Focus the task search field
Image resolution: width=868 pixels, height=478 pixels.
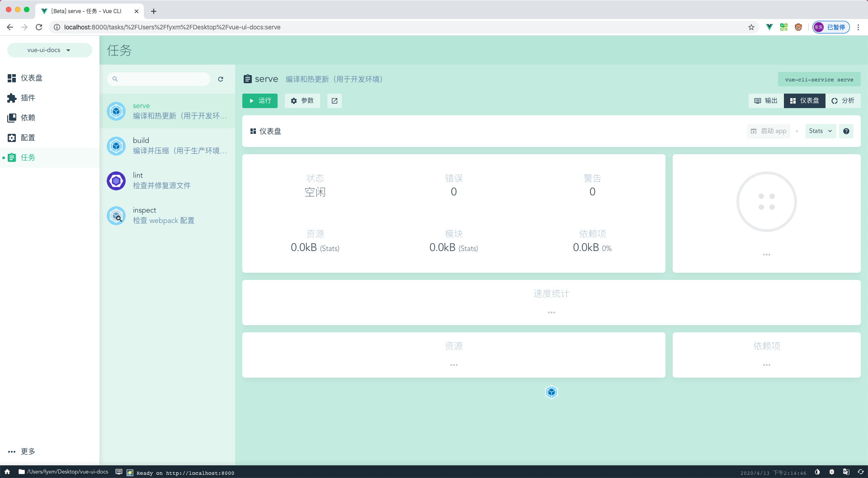pos(159,79)
